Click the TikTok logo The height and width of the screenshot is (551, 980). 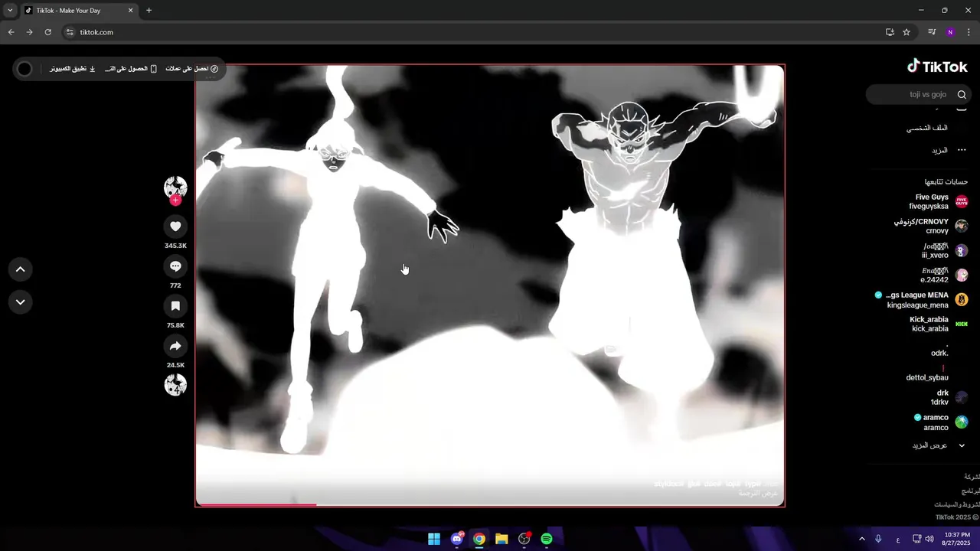click(937, 67)
